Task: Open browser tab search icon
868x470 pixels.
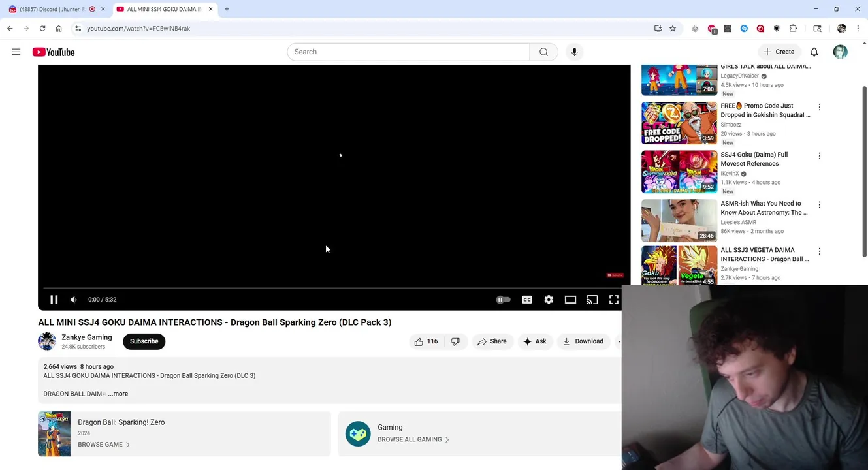Action: 817,29
